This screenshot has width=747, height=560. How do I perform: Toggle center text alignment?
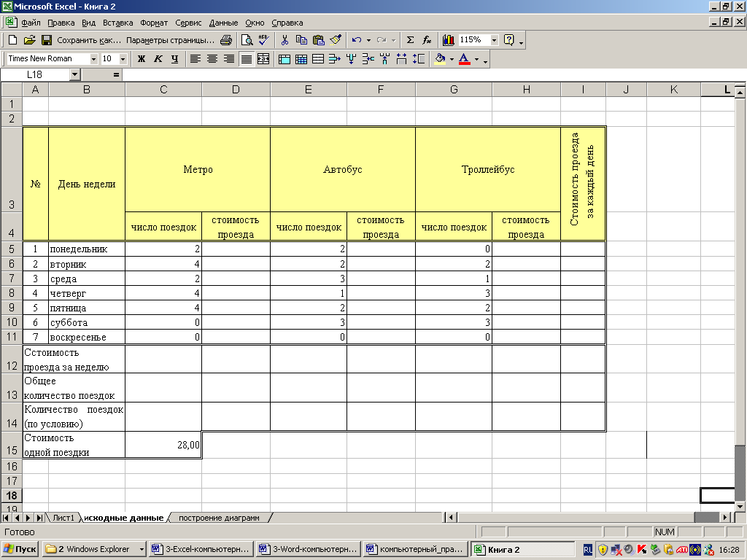click(x=212, y=59)
